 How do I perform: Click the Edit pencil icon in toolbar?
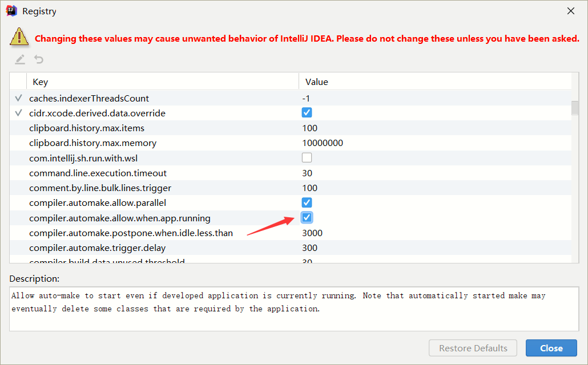click(x=20, y=59)
